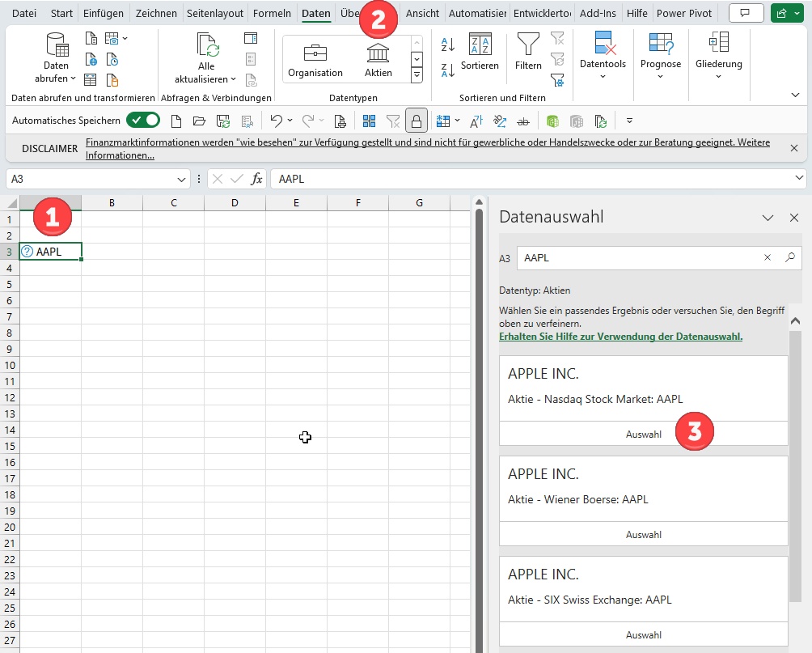The width and height of the screenshot is (812, 653).
Task: Click the From Table/Range icon
Action: pos(91,80)
